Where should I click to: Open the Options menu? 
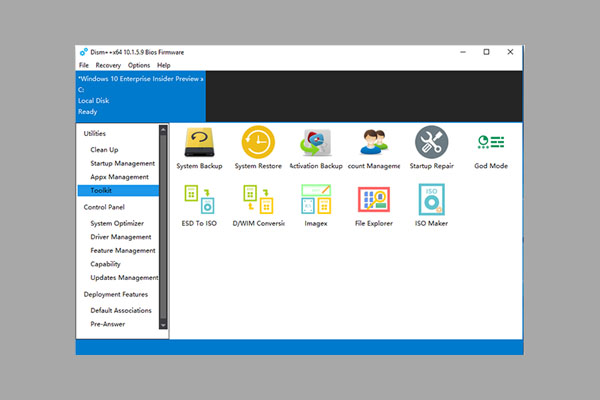pyautogui.click(x=139, y=65)
